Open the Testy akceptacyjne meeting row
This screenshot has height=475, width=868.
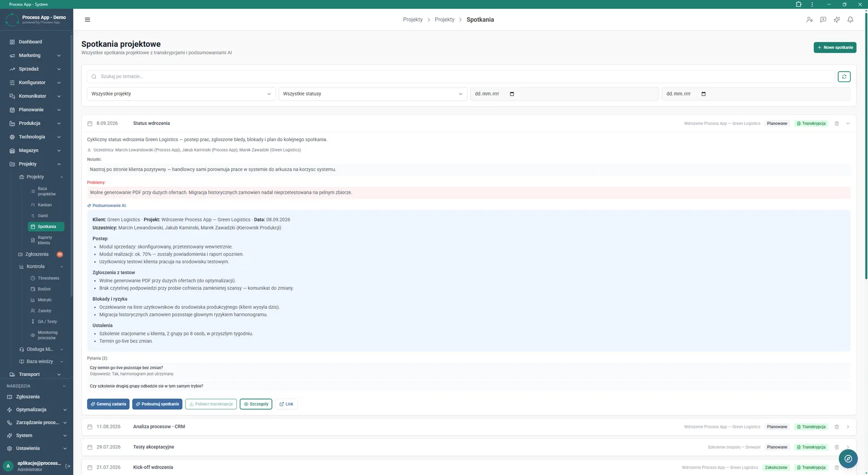[x=469, y=447]
